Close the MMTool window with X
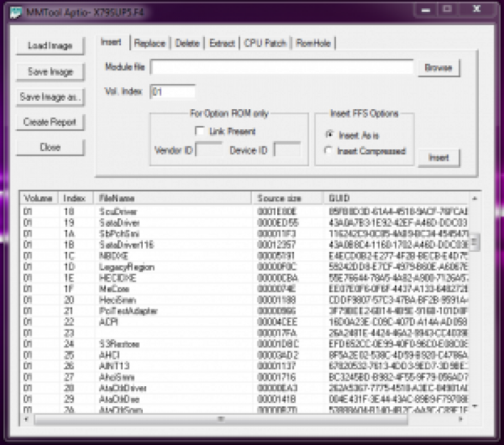This screenshot has height=445, width=504. (477, 10)
